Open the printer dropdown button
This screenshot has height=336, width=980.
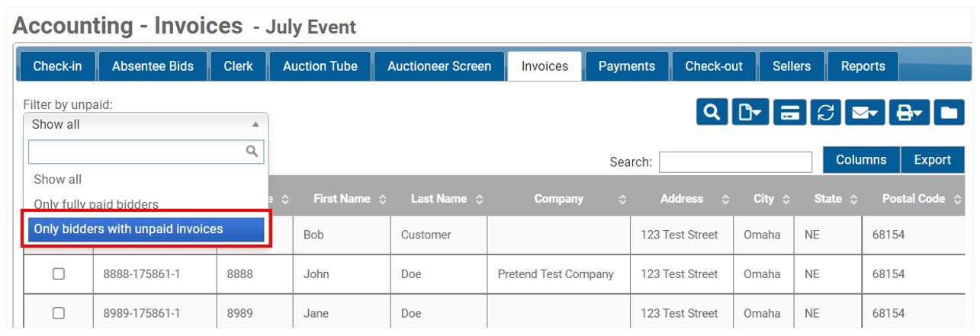pos(909,113)
